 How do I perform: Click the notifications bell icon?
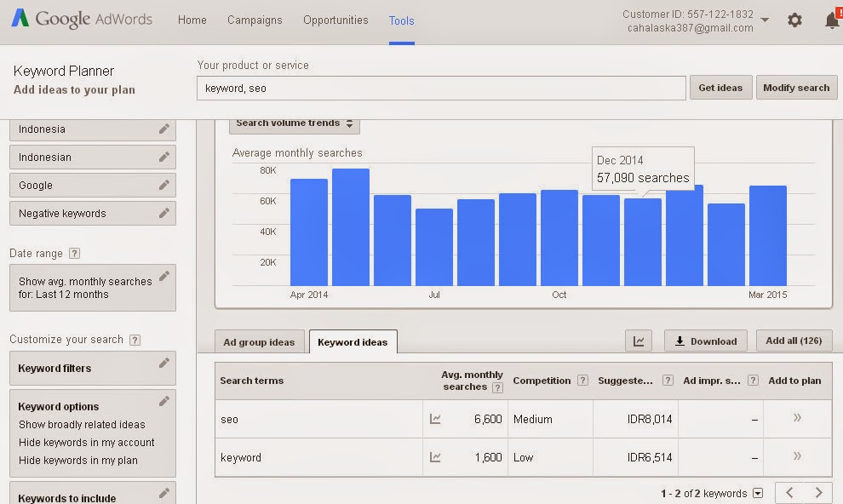tap(832, 20)
